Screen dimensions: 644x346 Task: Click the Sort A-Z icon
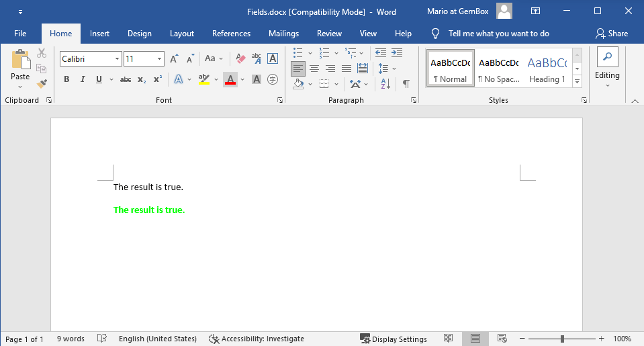point(385,84)
